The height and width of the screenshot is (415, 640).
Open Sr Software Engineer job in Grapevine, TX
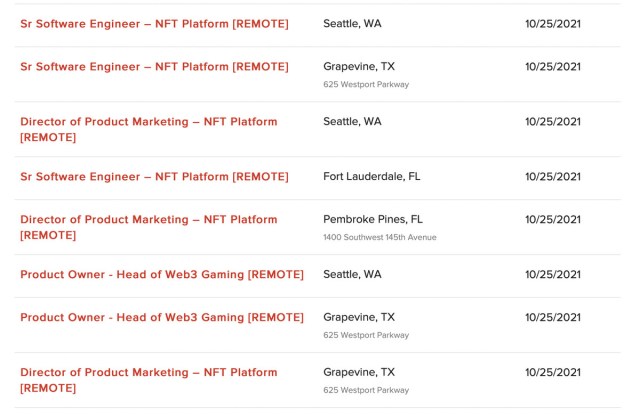pyautogui.click(x=154, y=67)
